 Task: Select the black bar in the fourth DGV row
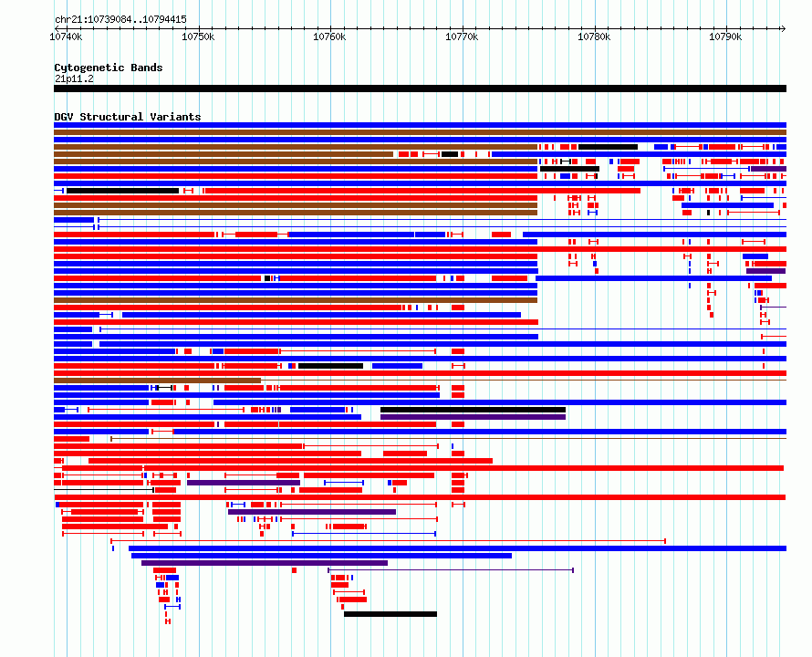608,147
